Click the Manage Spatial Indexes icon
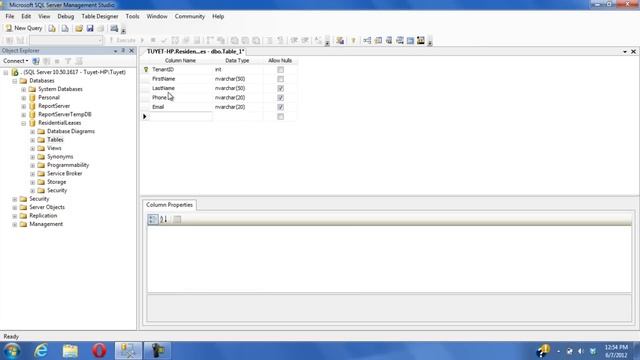This screenshot has width=640, height=360. click(421, 40)
